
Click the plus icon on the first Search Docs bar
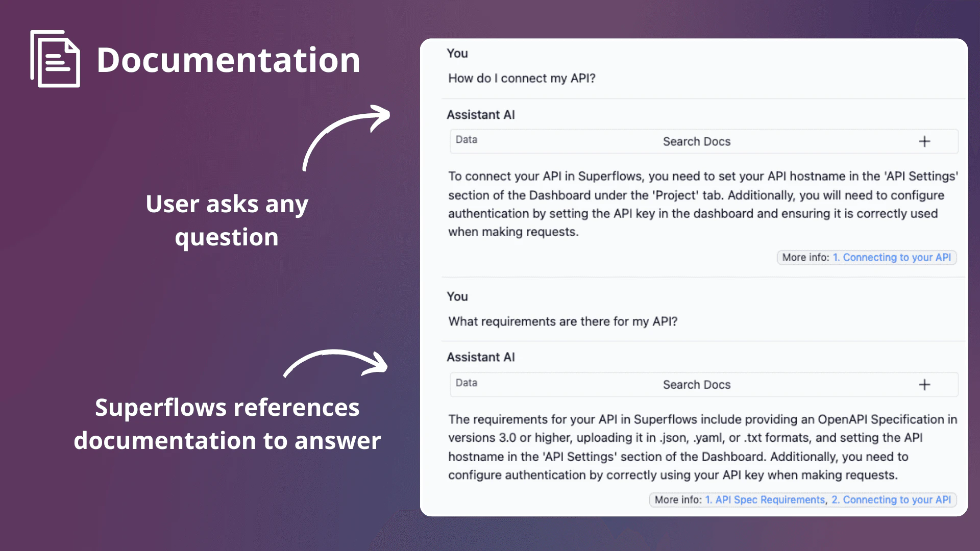924,141
